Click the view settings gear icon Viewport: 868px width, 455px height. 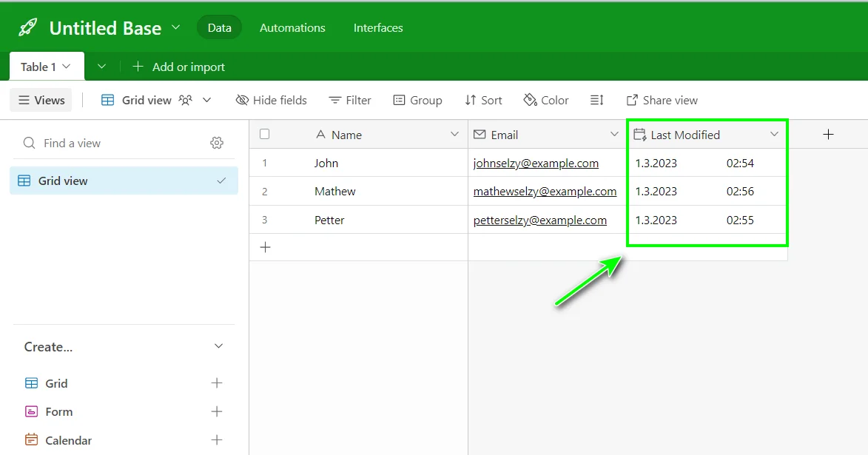(x=217, y=142)
